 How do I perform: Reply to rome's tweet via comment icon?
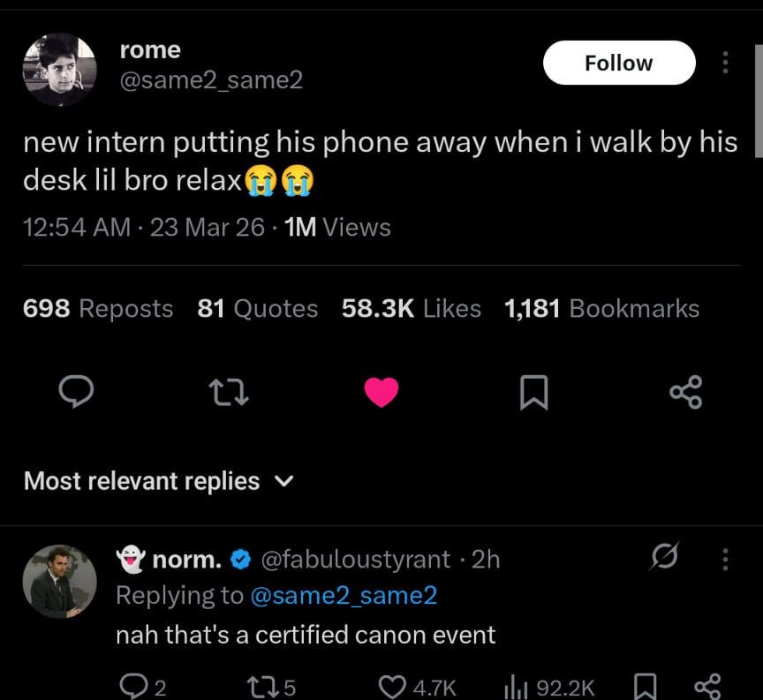[x=77, y=392]
